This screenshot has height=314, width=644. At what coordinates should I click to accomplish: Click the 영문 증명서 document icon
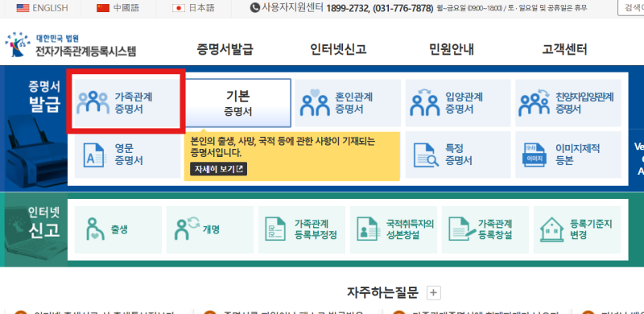coord(94,155)
